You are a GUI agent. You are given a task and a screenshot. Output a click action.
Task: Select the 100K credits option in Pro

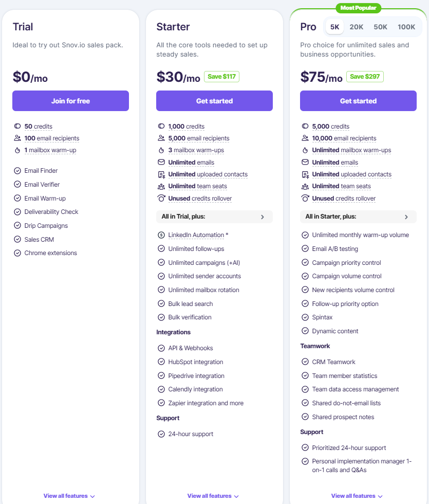406,27
